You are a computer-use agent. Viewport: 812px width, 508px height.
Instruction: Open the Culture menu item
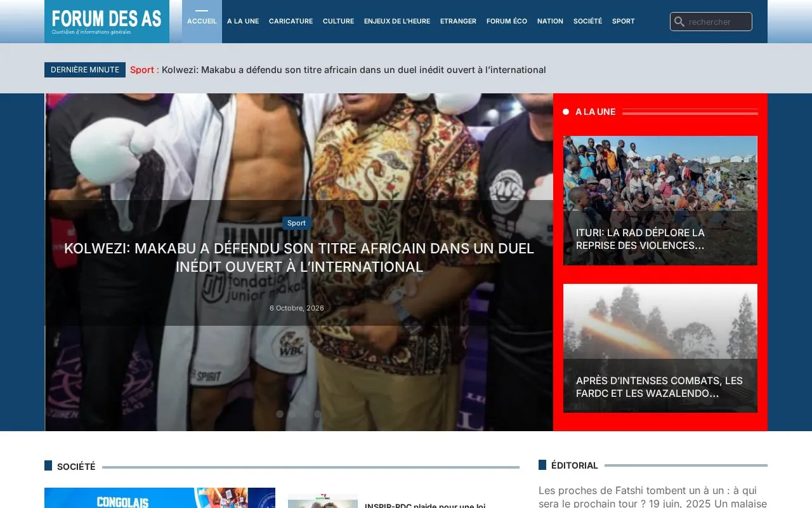pyautogui.click(x=338, y=22)
